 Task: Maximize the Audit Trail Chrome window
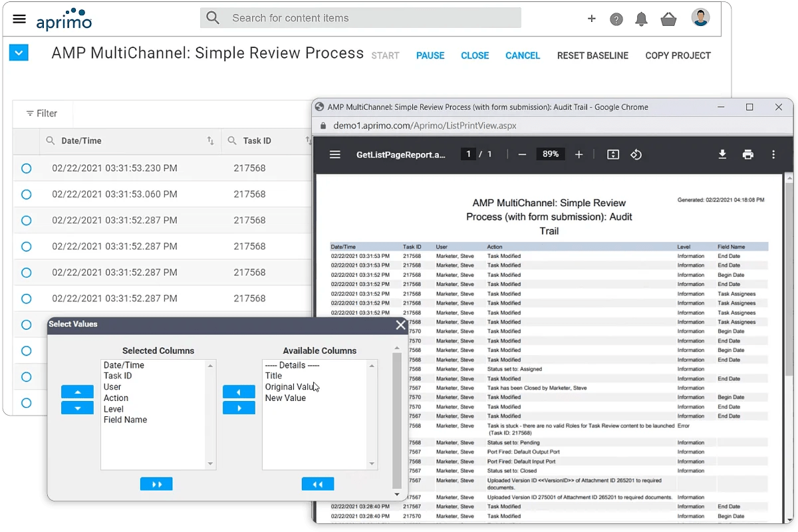(749, 107)
